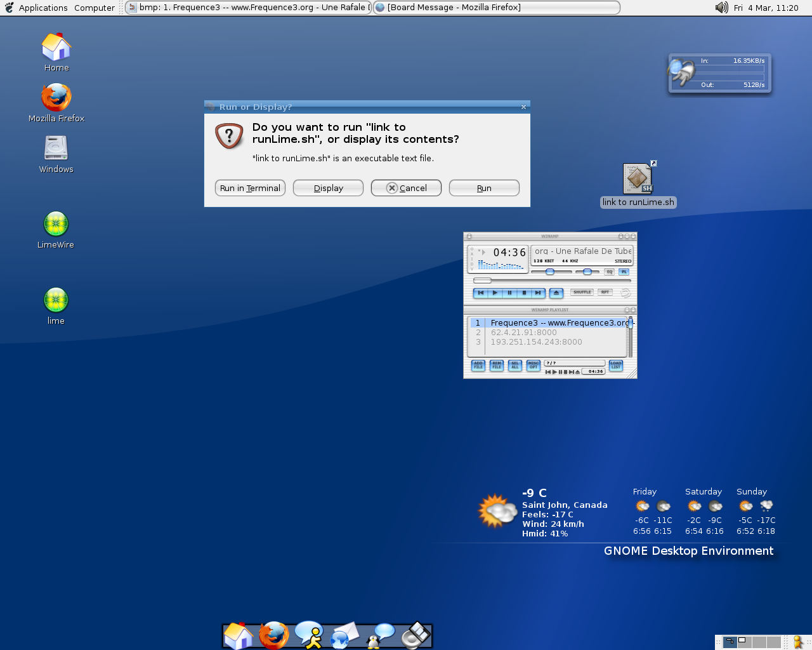The height and width of the screenshot is (650, 812).
Task: Open the Winamp equalizer with the EQ button
Action: click(610, 272)
